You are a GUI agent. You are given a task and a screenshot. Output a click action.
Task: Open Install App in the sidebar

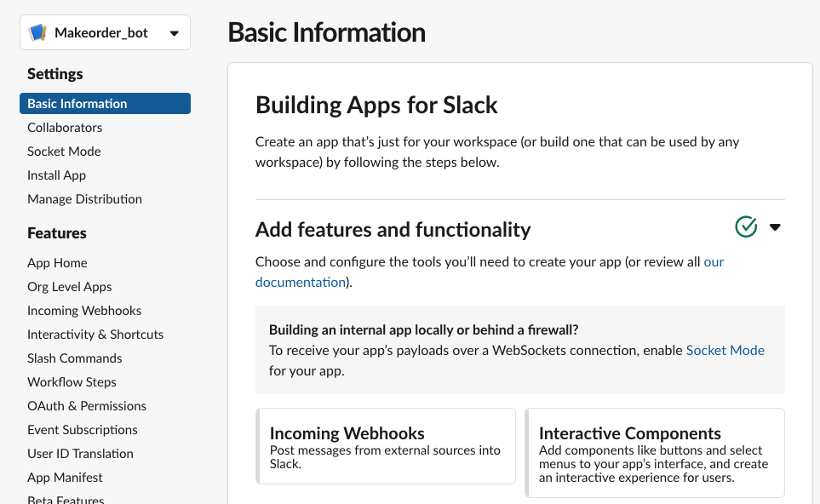tap(56, 175)
